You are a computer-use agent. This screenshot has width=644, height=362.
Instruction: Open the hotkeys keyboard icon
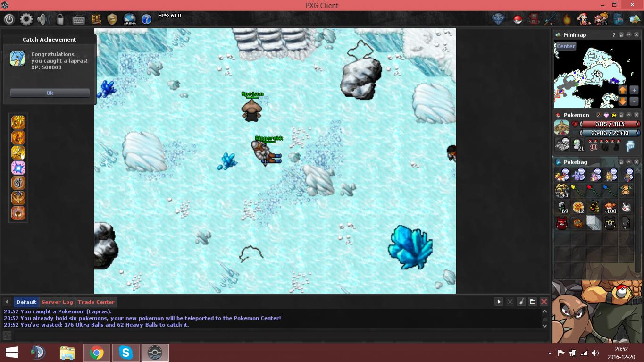point(78,19)
